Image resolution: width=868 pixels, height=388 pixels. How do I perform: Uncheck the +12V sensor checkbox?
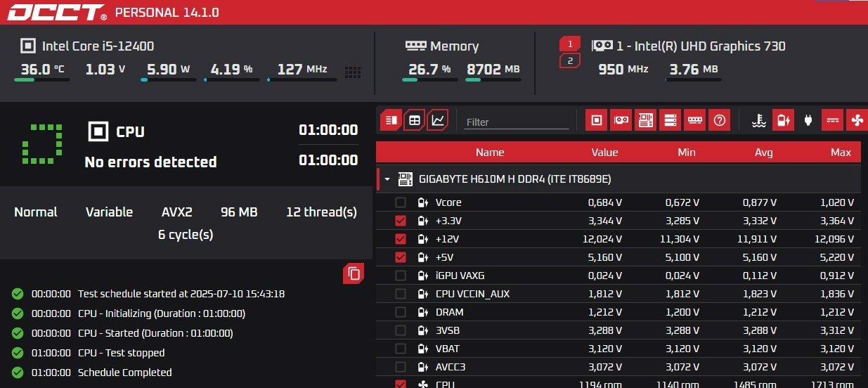401,239
